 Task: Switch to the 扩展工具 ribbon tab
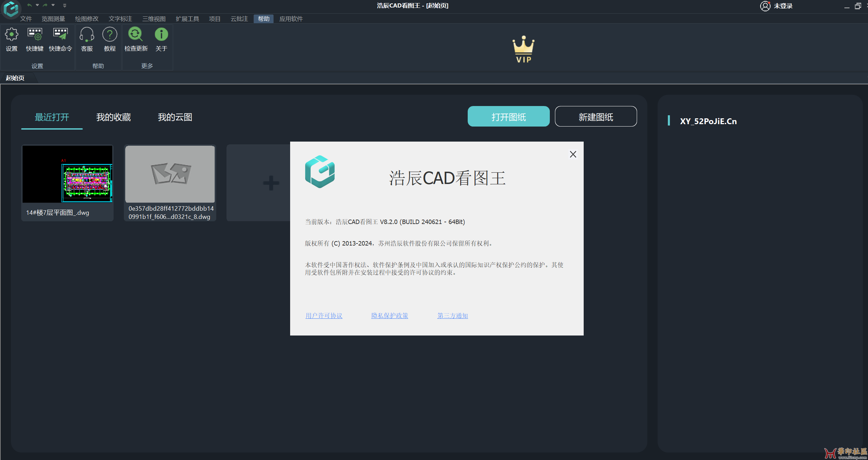pyautogui.click(x=187, y=19)
